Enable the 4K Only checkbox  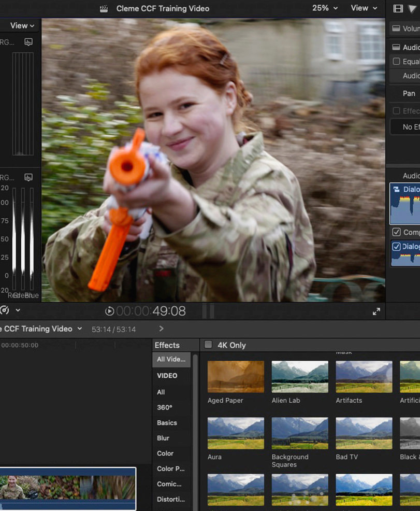click(x=208, y=345)
